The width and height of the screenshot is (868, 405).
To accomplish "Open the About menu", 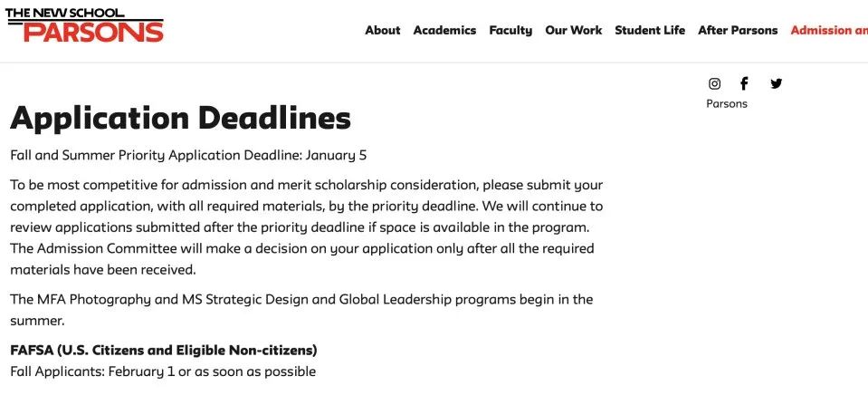I will [x=382, y=30].
